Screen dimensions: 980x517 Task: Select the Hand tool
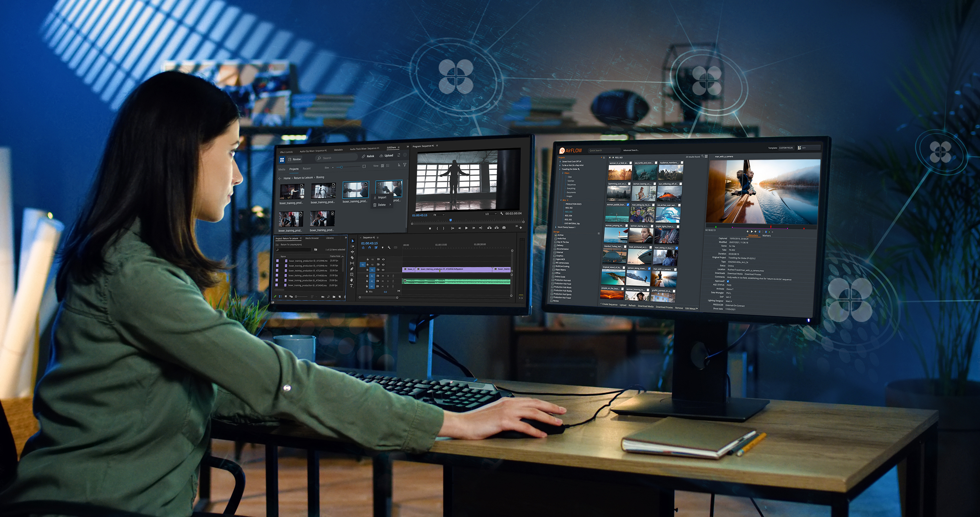point(351,280)
